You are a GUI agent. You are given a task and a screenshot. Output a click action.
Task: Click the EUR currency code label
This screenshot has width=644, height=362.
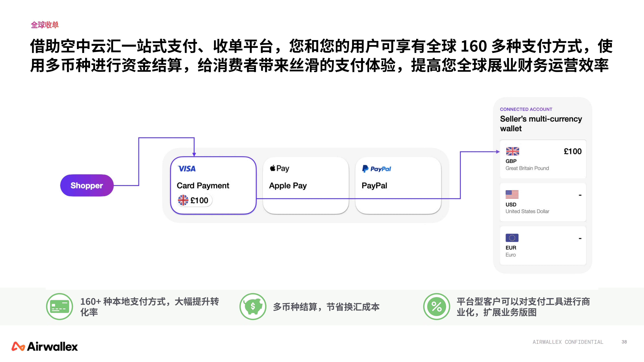(511, 248)
